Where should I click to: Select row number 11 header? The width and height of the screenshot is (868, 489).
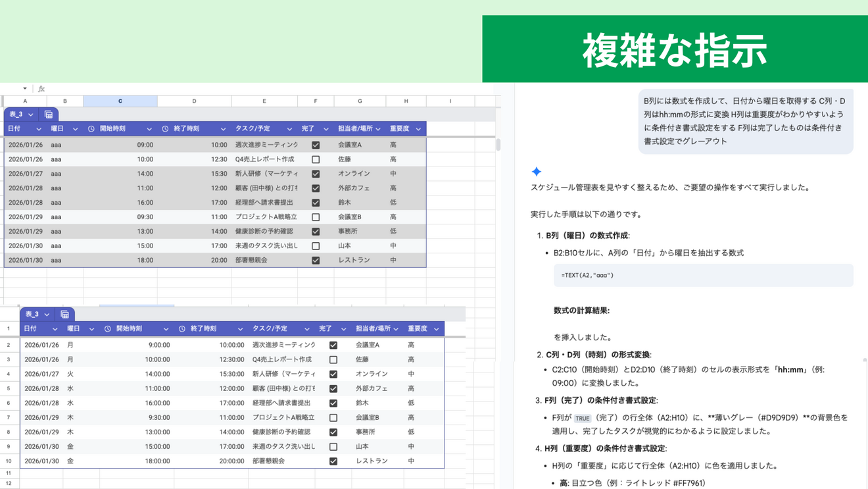pyautogui.click(x=9, y=473)
